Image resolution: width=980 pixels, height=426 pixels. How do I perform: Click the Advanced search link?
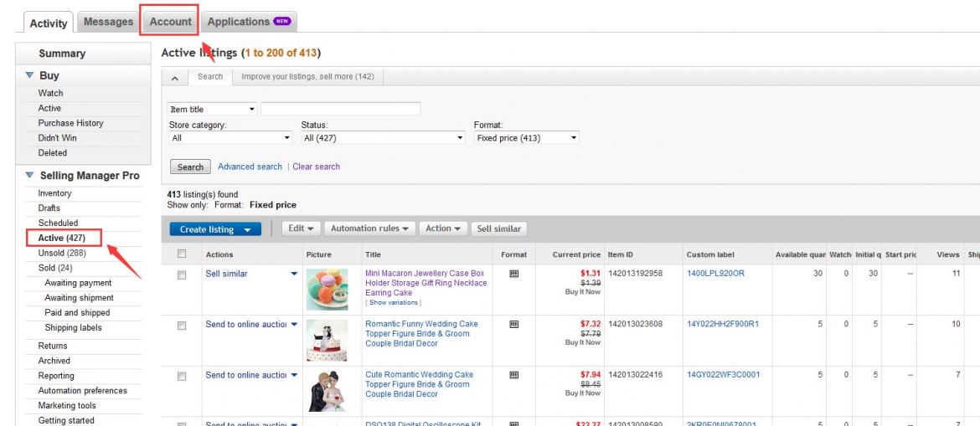[250, 167]
